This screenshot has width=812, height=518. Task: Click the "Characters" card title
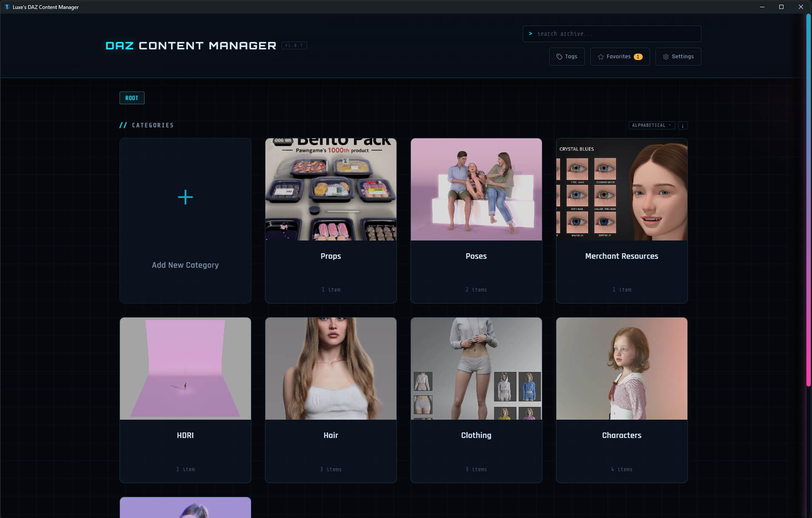click(621, 435)
